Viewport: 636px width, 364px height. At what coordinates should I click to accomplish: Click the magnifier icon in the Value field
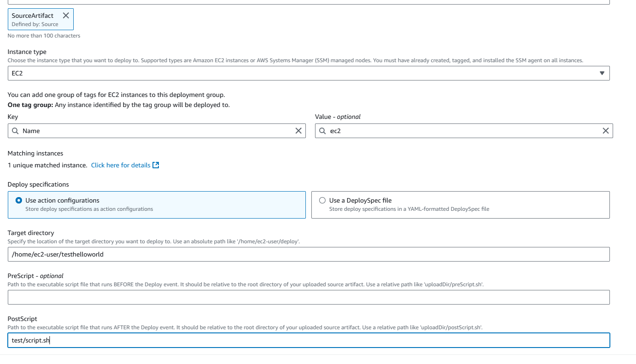(323, 131)
